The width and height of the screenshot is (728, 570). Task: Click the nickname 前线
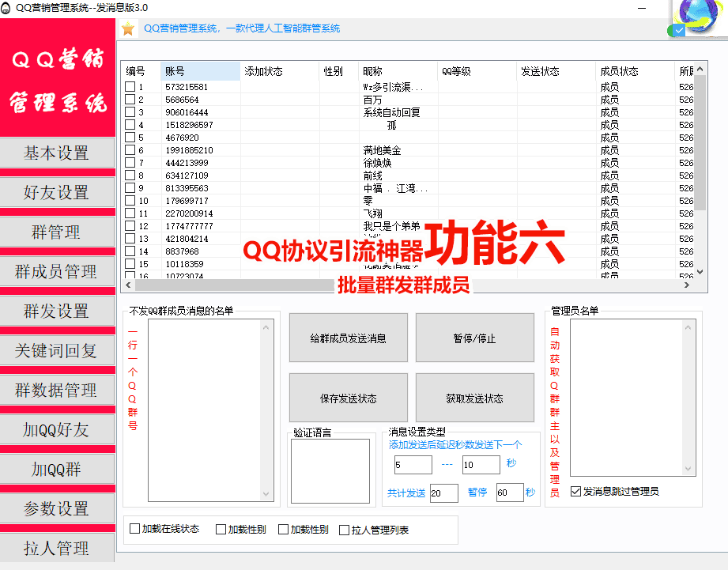[x=372, y=176]
